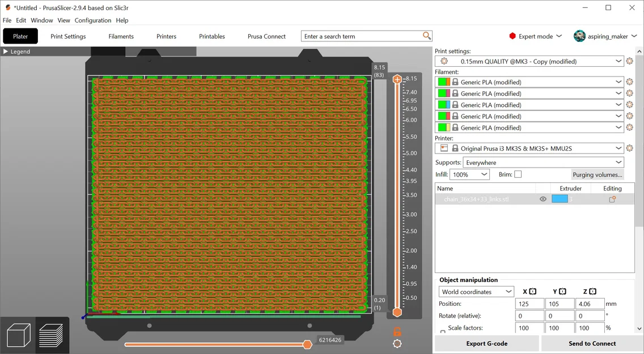Add color change at top layer slider plus

[397, 80]
